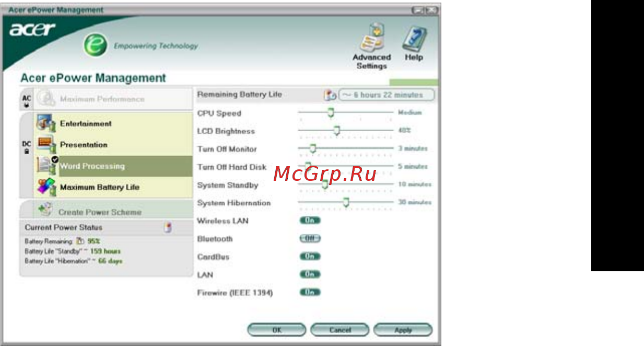Select the Entertainment power profile

114,124
